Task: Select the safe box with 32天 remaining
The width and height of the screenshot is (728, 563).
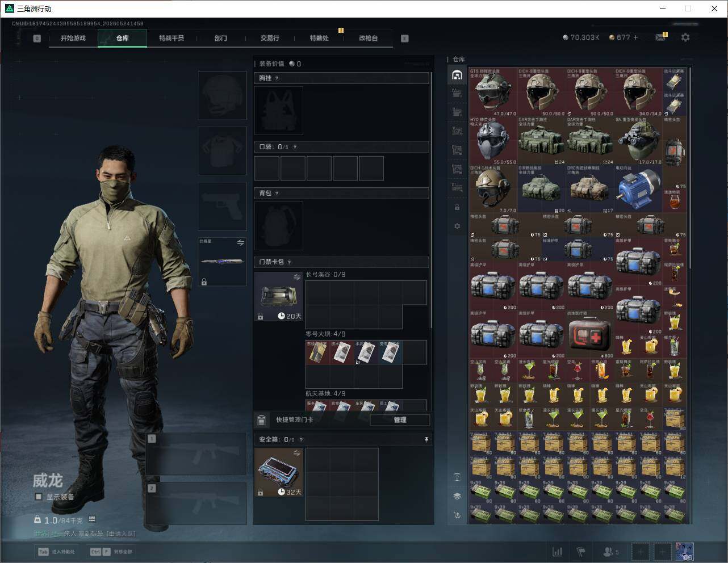Action: click(x=279, y=472)
